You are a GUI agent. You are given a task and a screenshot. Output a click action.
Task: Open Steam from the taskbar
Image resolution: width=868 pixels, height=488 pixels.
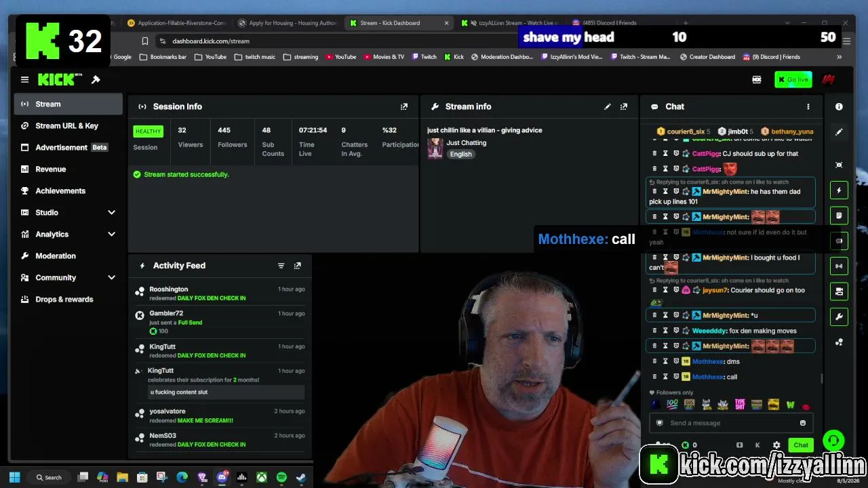coord(300,477)
